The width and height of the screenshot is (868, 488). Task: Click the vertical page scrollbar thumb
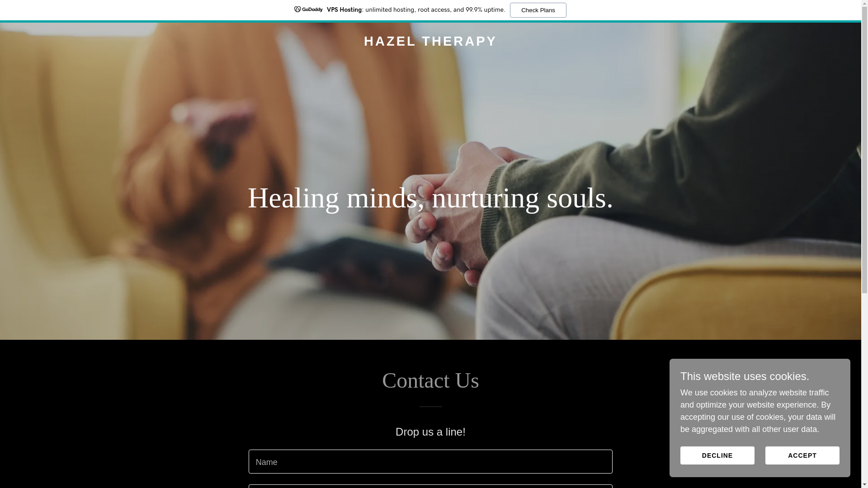pos(864,149)
